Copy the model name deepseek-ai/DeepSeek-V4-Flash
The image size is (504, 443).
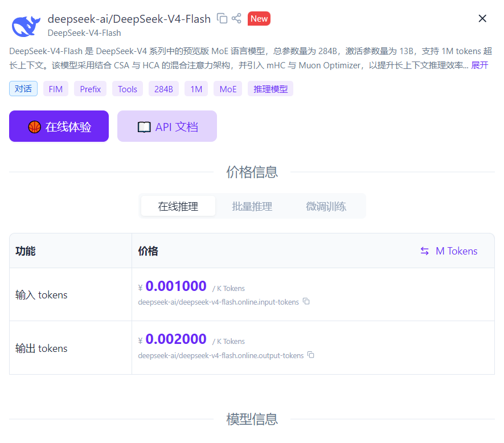tap(222, 18)
